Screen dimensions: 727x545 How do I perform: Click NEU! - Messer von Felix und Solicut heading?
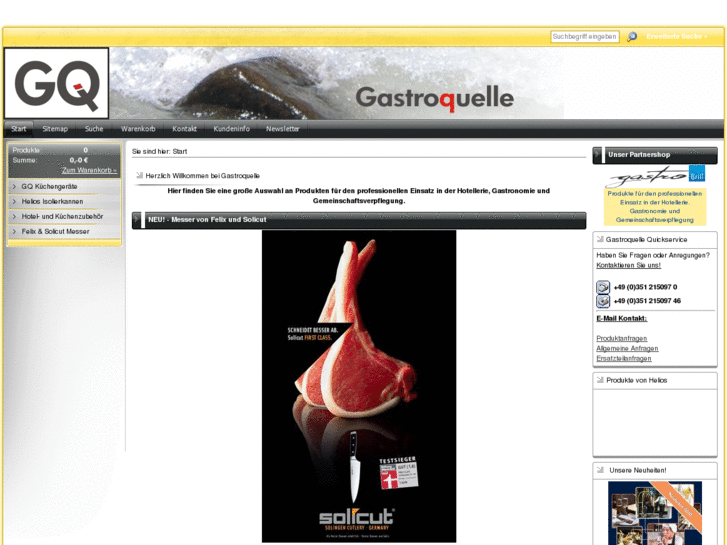tap(207, 220)
